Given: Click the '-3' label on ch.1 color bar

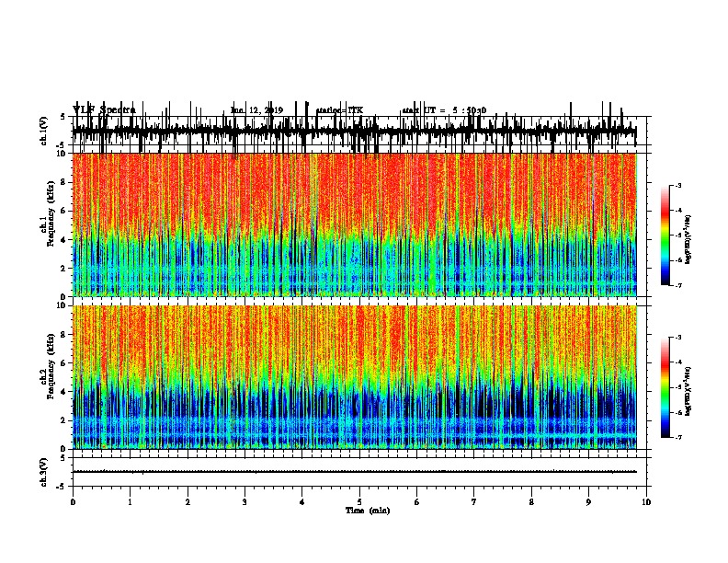Looking at the screenshot, I should point(678,186).
